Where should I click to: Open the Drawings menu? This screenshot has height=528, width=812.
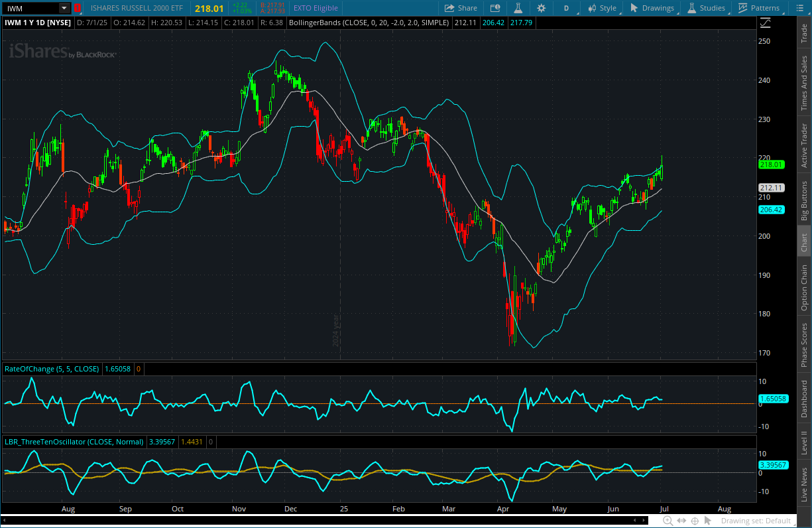(x=652, y=8)
